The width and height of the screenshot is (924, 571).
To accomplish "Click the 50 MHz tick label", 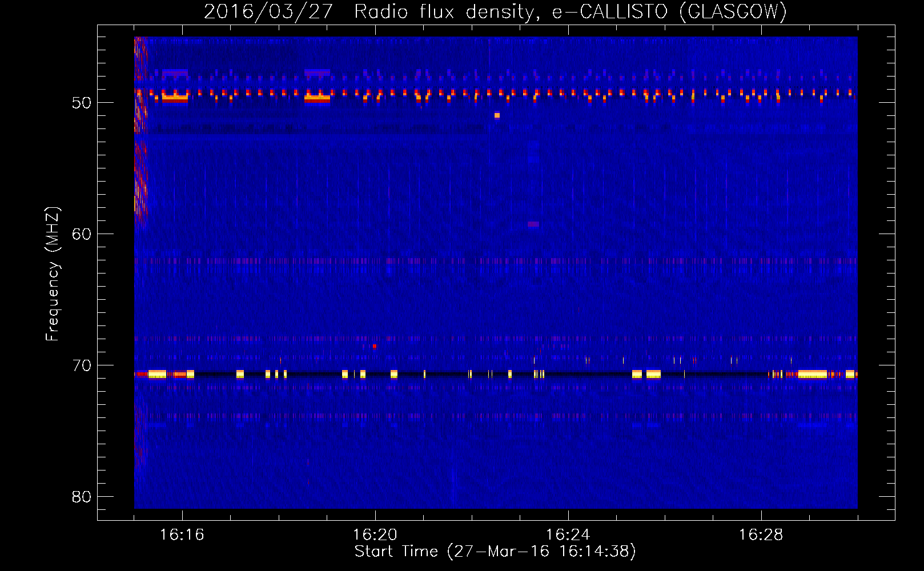I will point(82,103).
